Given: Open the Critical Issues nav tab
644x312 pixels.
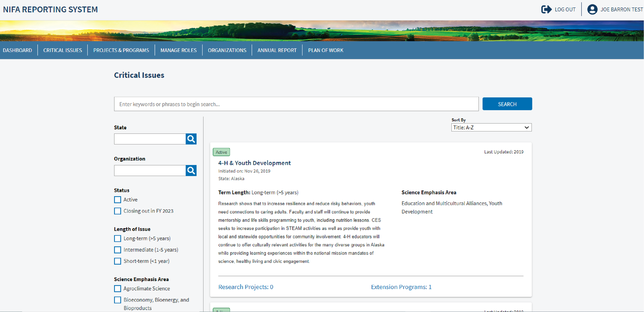Looking at the screenshot, I should (x=63, y=50).
